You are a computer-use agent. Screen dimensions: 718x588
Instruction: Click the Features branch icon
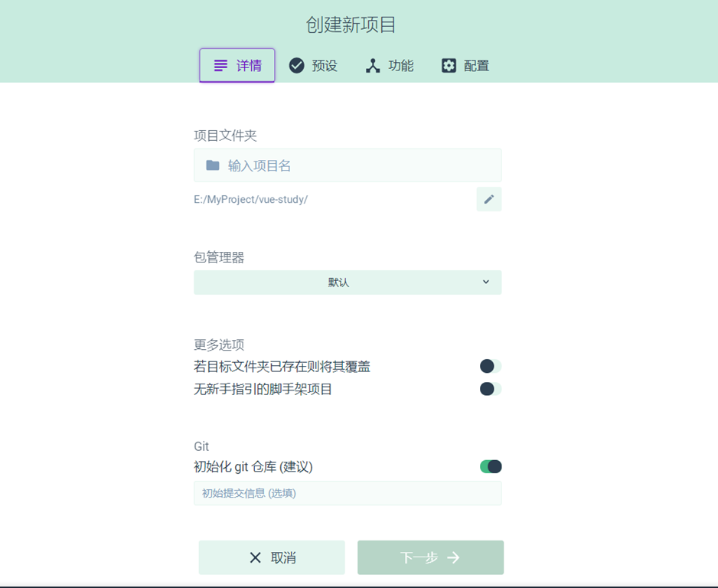373,66
